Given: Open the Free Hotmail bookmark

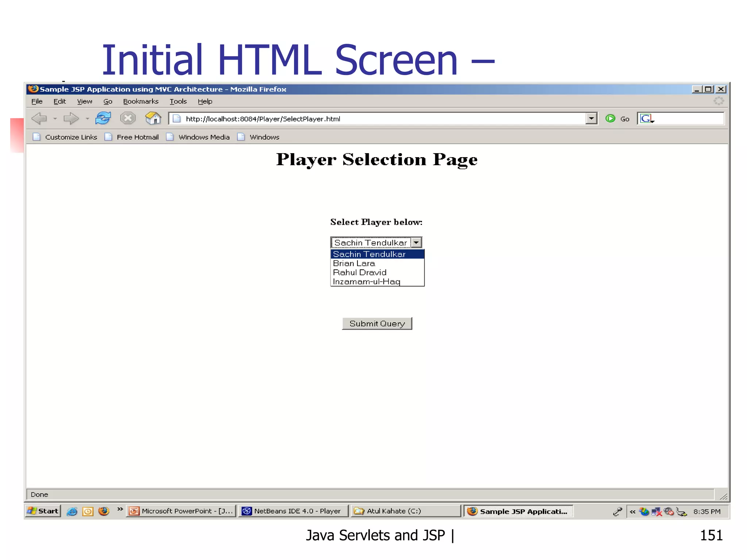Looking at the screenshot, I should 132,137.
